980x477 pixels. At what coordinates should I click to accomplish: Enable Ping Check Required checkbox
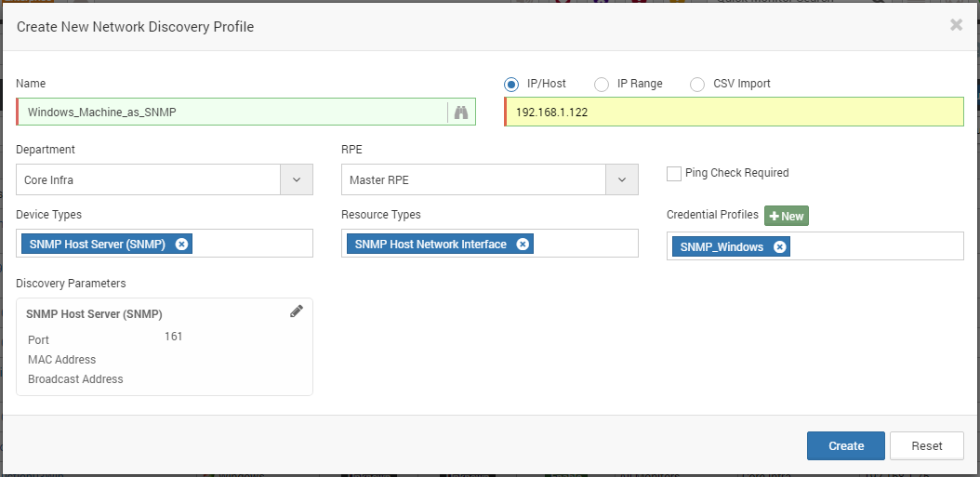pos(674,174)
